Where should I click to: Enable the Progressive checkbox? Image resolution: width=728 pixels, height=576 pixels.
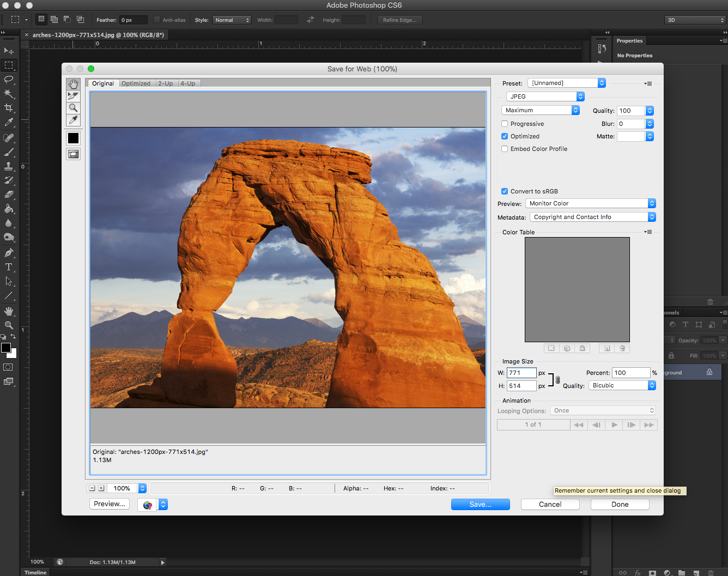coord(505,124)
